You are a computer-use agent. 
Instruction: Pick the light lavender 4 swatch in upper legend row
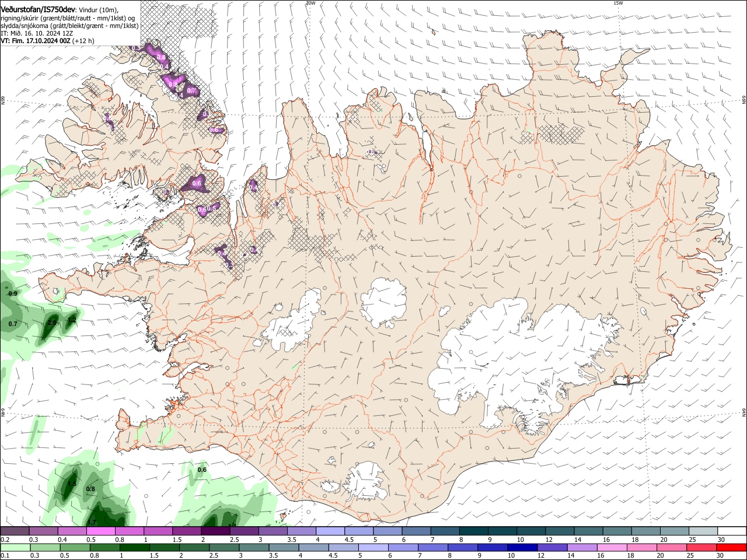[x=329, y=531]
